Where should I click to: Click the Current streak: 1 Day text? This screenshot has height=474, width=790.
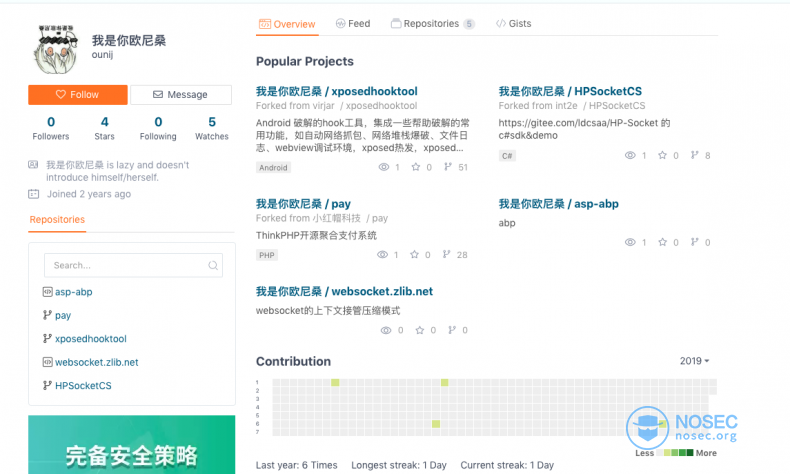(x=507, y=465)
